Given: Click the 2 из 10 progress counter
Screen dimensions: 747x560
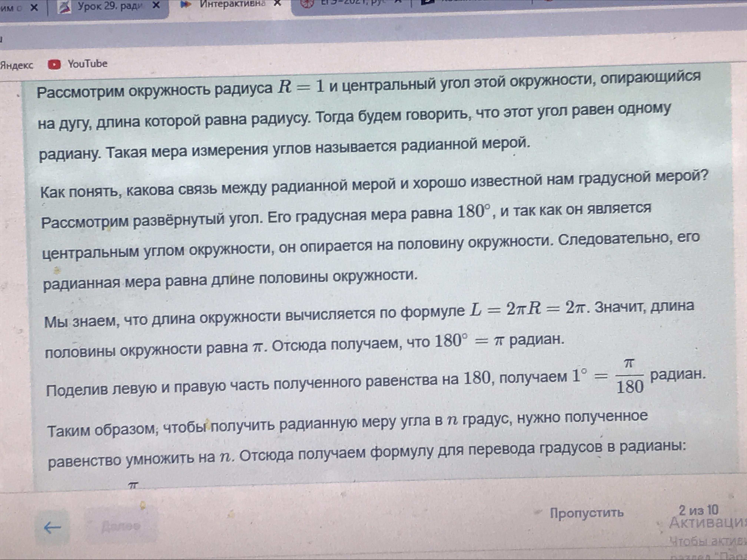Looking at the screenshot, I should (x=698, y=510).
